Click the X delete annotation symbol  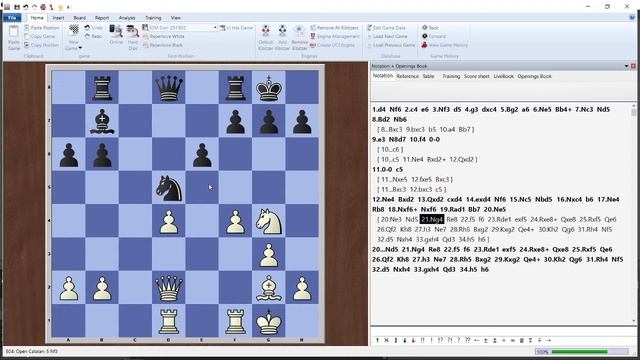point(387,340)
